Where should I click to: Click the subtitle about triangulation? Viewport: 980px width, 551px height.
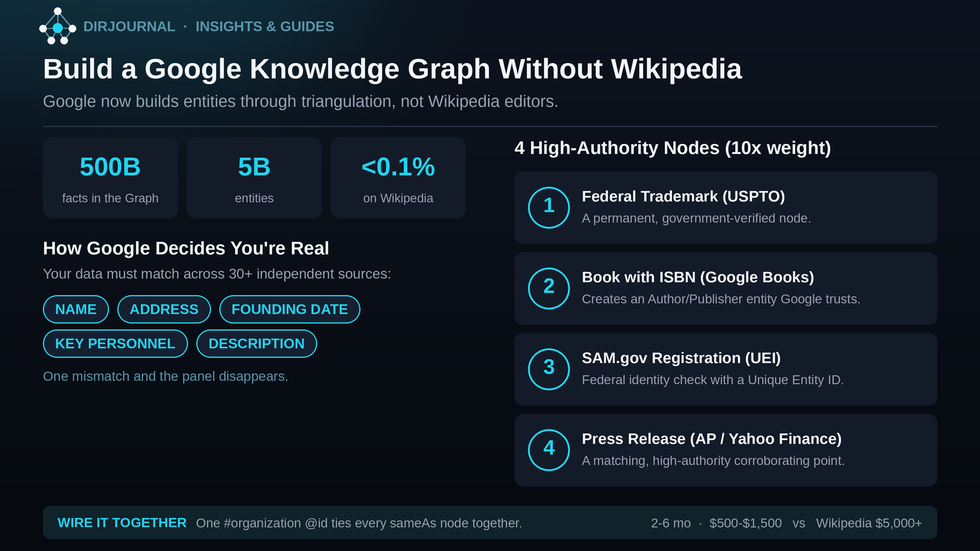point(301,101)
